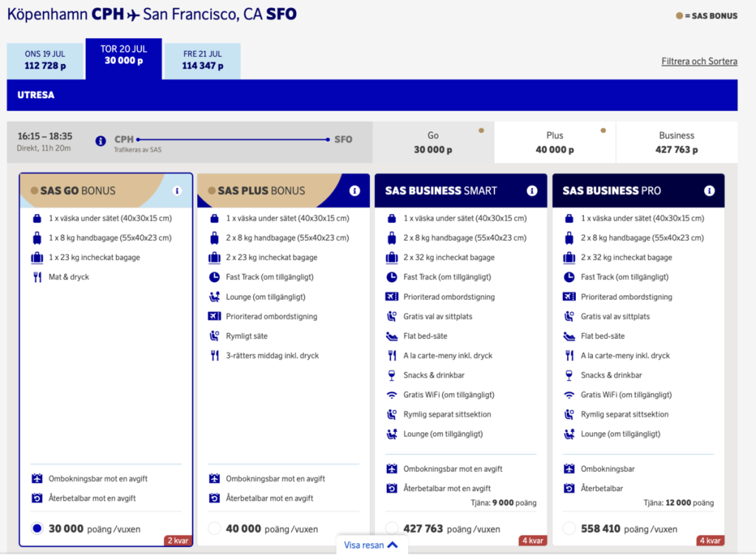Click Lounge icon in Business Smart card
This screenshot has height=556, width=756.
pyautogui.click(x=392, y=434)
